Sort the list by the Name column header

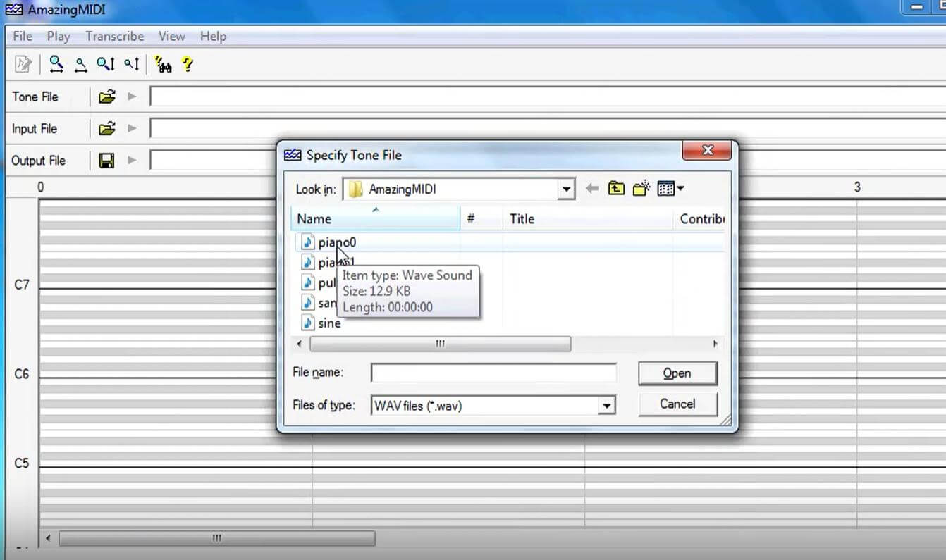[376, 219]
